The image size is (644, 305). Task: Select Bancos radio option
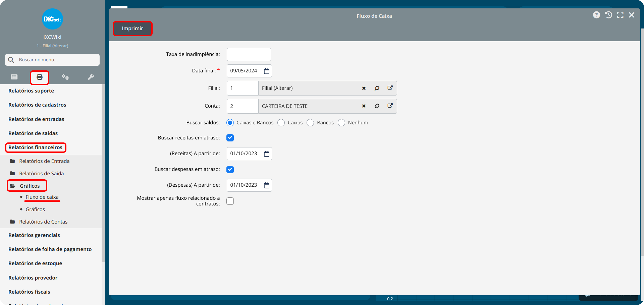tap(310, 123)
